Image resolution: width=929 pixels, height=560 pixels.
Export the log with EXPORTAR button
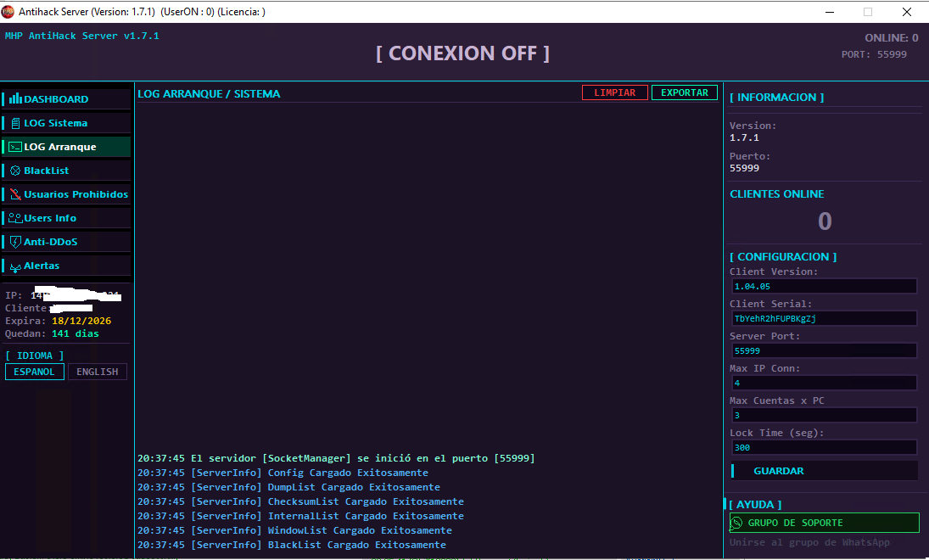point(685,92)
